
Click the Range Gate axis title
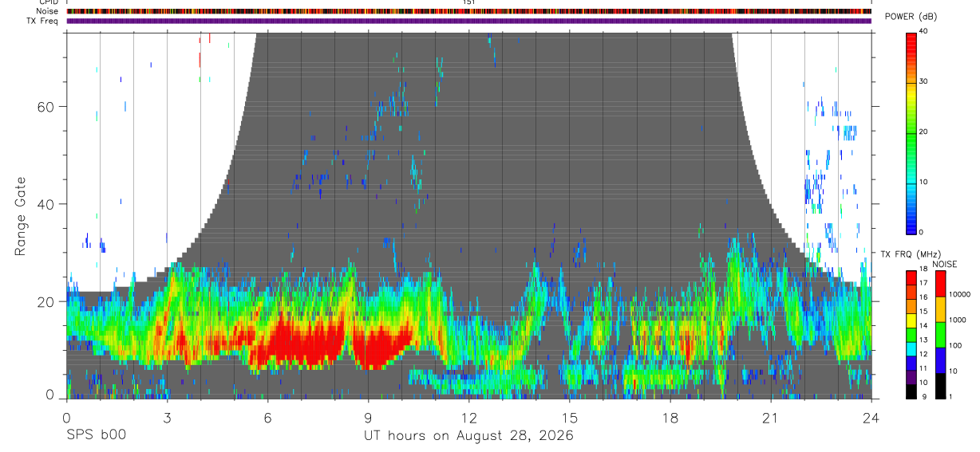click(x=21, y=216)
